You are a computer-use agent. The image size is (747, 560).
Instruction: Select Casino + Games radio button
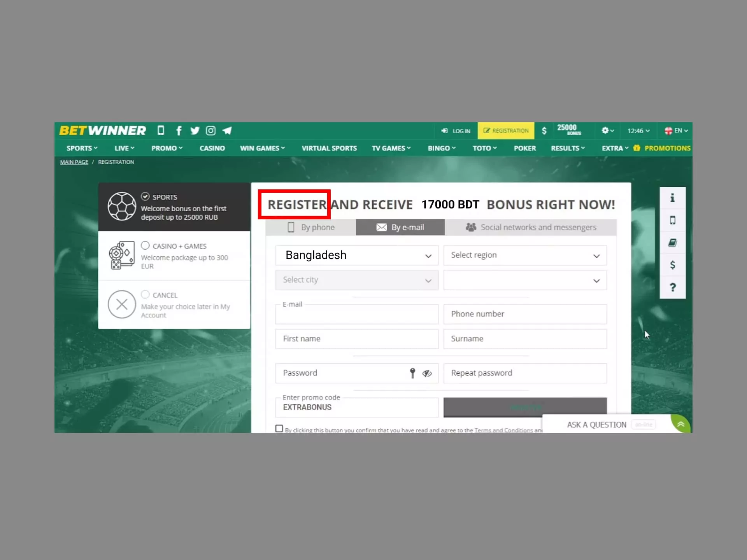(x=145, y=245)
